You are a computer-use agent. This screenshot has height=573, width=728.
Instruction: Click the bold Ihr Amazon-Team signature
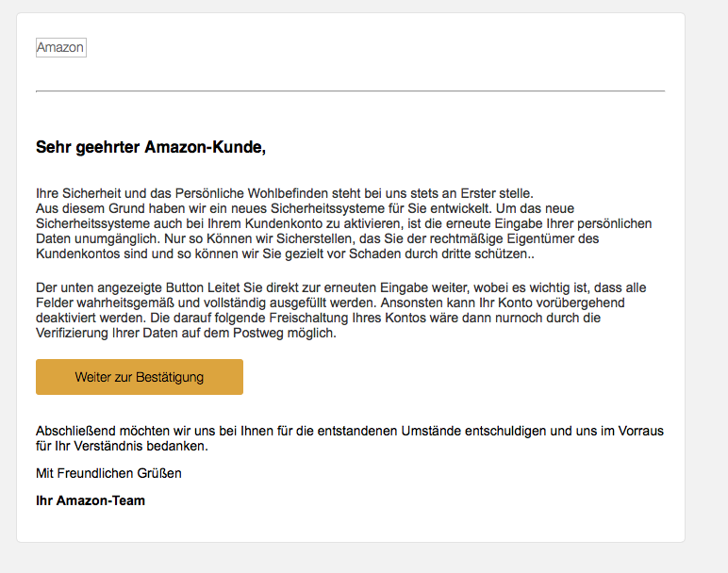[91, 500]
